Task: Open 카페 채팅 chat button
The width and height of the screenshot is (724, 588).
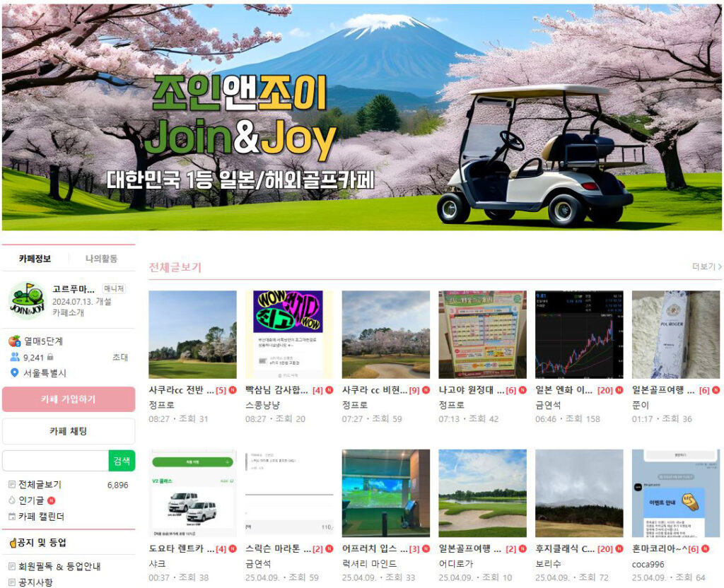Action: click(68, 431)
